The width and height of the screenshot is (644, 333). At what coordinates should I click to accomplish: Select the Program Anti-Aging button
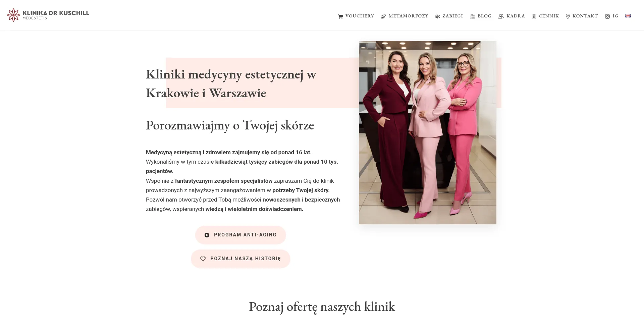pyautogui.click(x=240, y=235)
